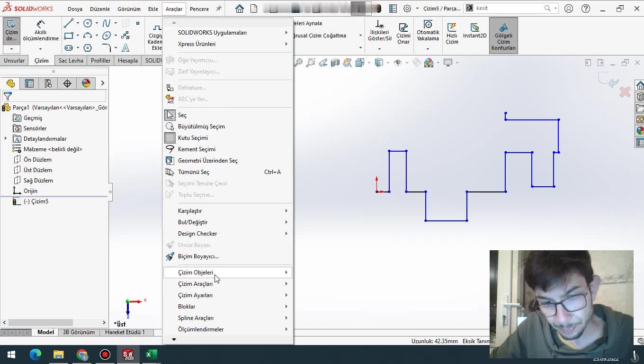Click the SOLIDWORKS Home icon
This screenshot has height=364, width=644.
240,9
